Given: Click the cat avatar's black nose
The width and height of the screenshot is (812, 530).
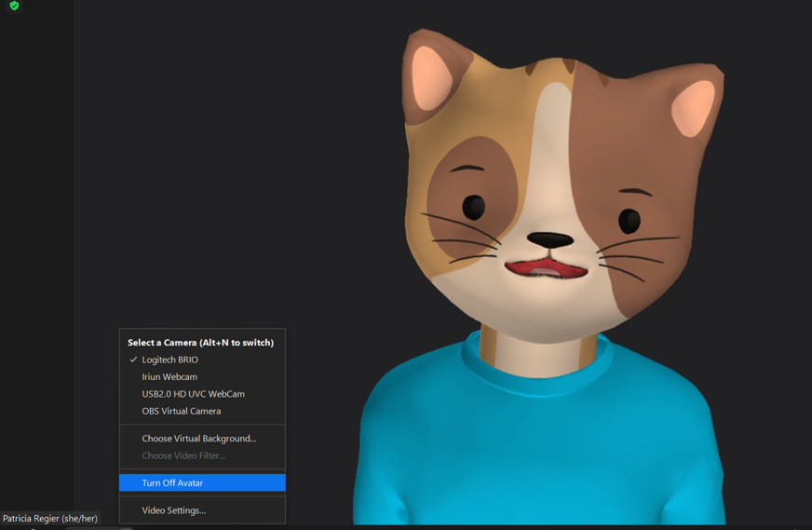Looking at the screenshot, I should [x=550, y=240].
